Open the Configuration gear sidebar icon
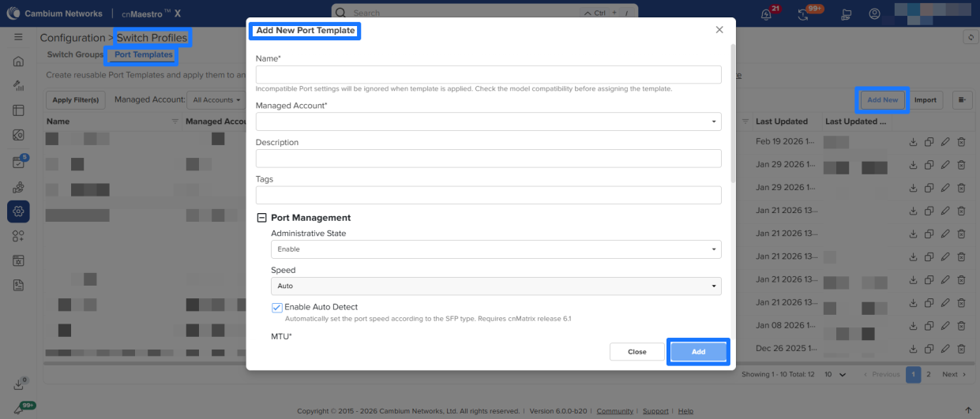Image resolution: width=980 pixels, height=419 pixels. pyautogui.click(x=18, y=211)
